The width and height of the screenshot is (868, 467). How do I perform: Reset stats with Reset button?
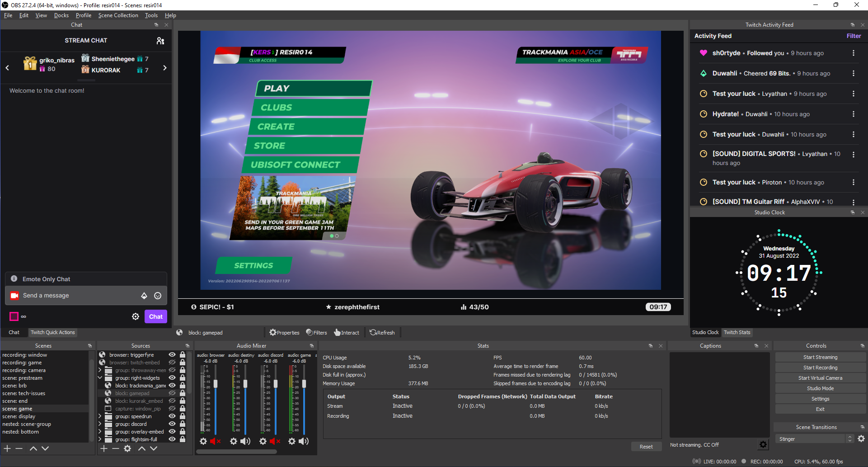[646, 447]
